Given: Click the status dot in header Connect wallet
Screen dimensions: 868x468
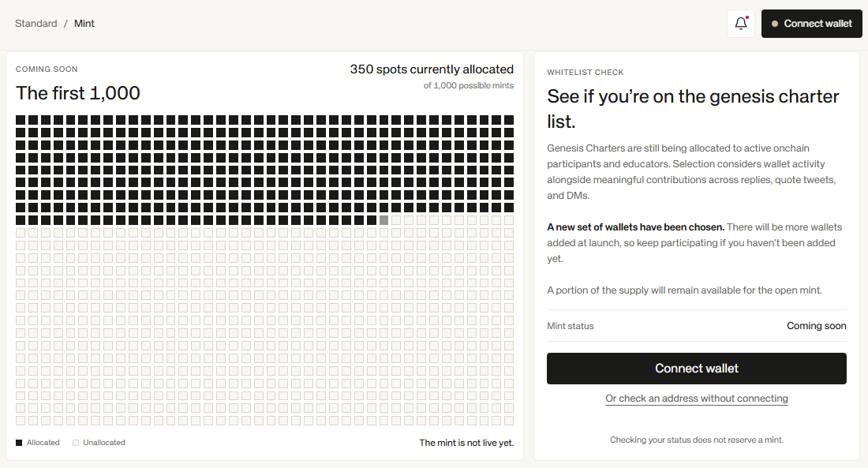Looking at the screenshot, I should (775, 24).
